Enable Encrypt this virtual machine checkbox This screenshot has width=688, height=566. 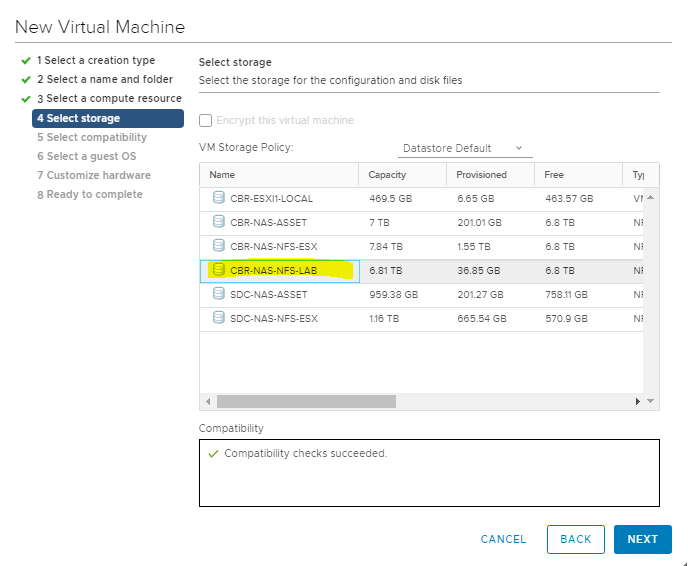[x=206, y=121]
